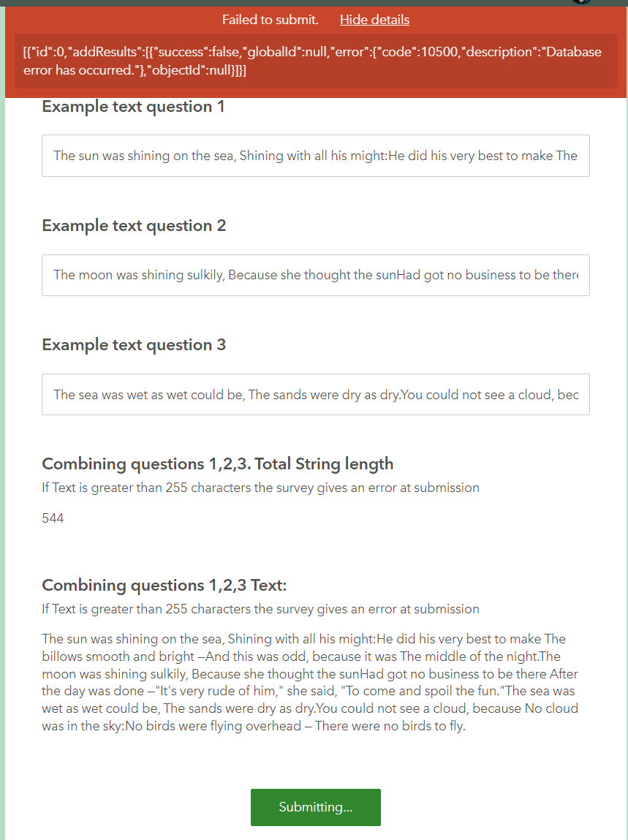Click inside the Example text question 3 field
This screenshot has width=628, height=840.
314,394
